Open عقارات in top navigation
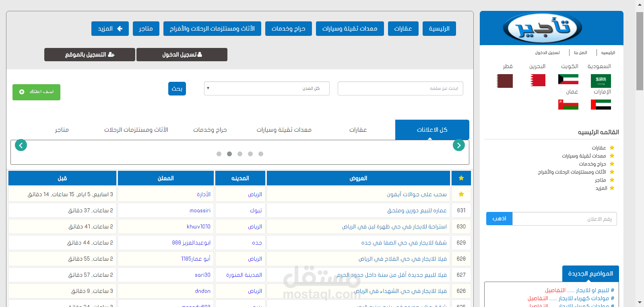 tap(403, 29)
